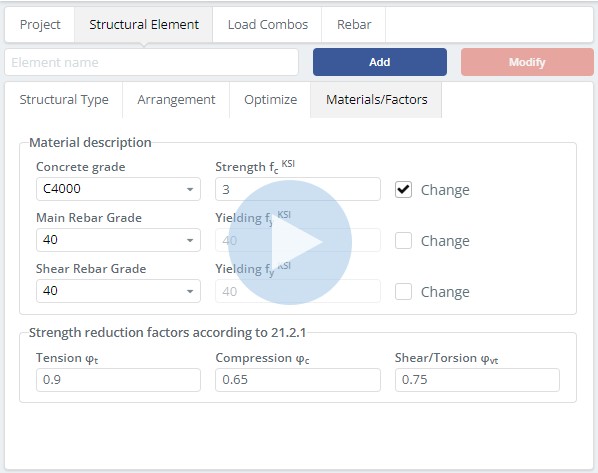Select the Materials/Factors subtab

pos(376,100)
